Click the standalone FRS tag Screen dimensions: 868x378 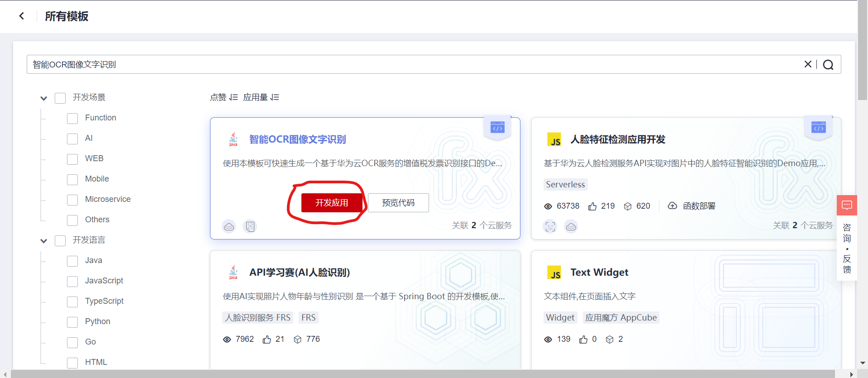[309, 318]
